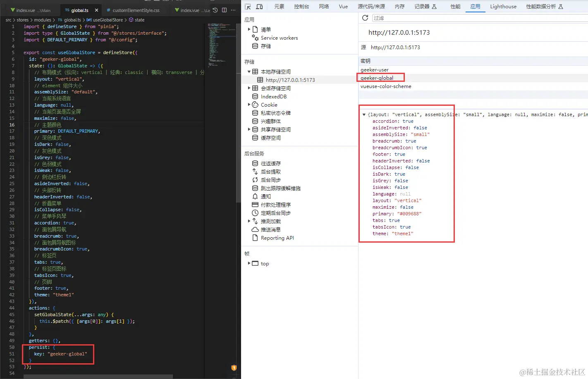Collapse the 本地存储空间 tree node
Image resolution: width=588 pixels, height=379 pixels.
point(249,72)
